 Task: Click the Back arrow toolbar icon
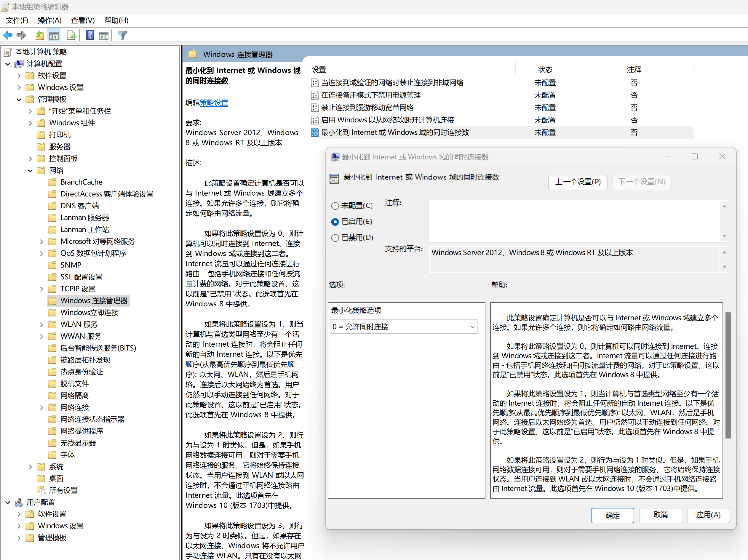coord(7,35)
